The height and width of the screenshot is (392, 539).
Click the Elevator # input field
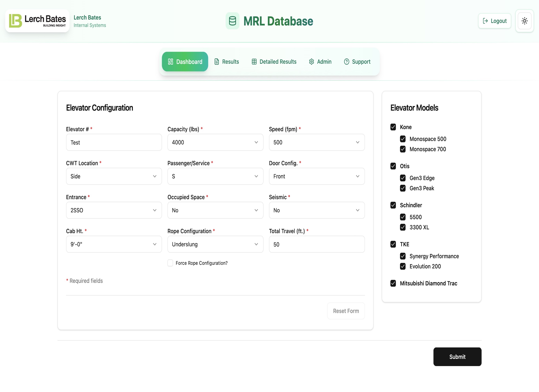point(114,142)
